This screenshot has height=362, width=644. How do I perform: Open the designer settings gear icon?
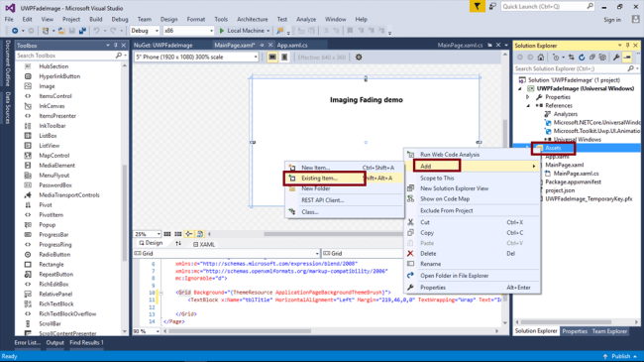(359, 58)
